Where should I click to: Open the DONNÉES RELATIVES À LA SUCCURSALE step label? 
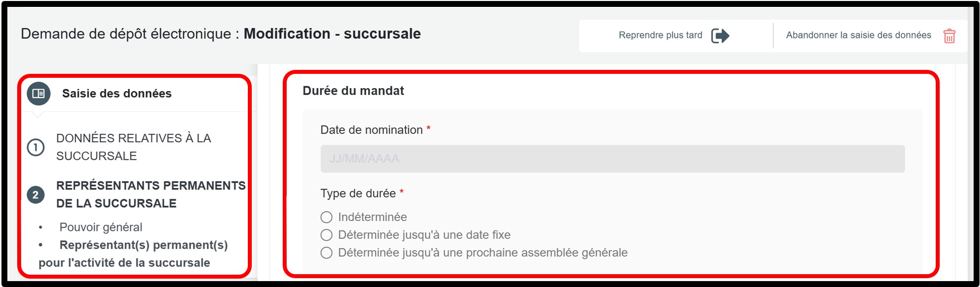coord(133,147)
